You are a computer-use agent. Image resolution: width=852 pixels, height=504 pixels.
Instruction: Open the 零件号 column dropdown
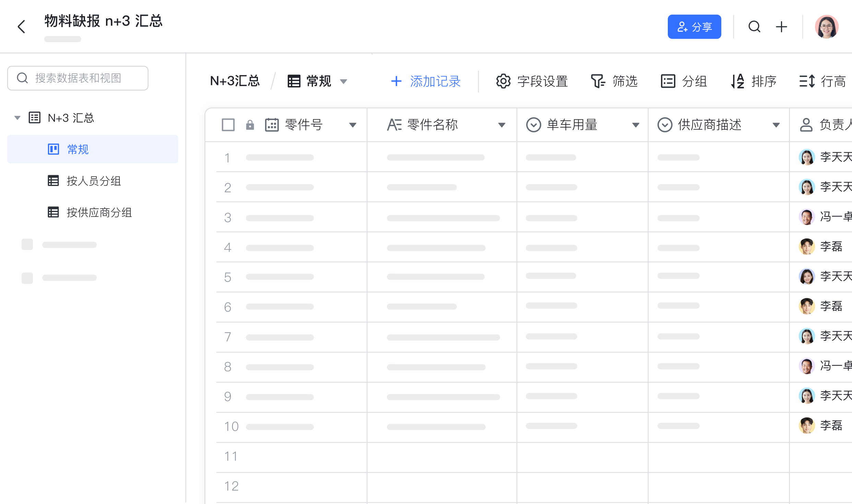tap(353, 124)
